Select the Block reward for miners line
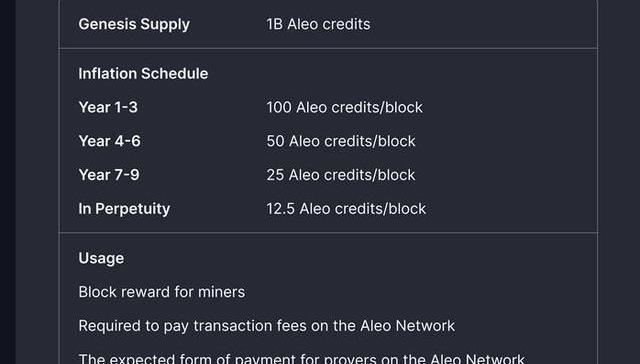 tap(162, 292)
